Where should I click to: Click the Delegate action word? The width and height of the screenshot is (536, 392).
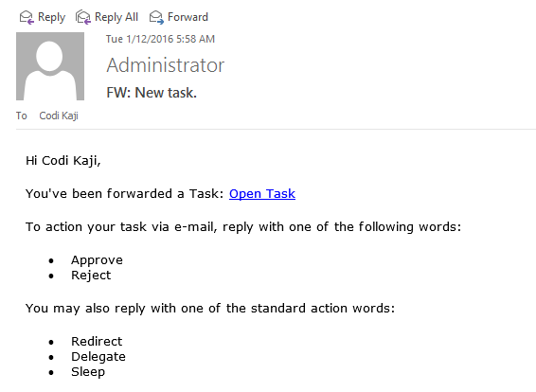tap(98, 357)
